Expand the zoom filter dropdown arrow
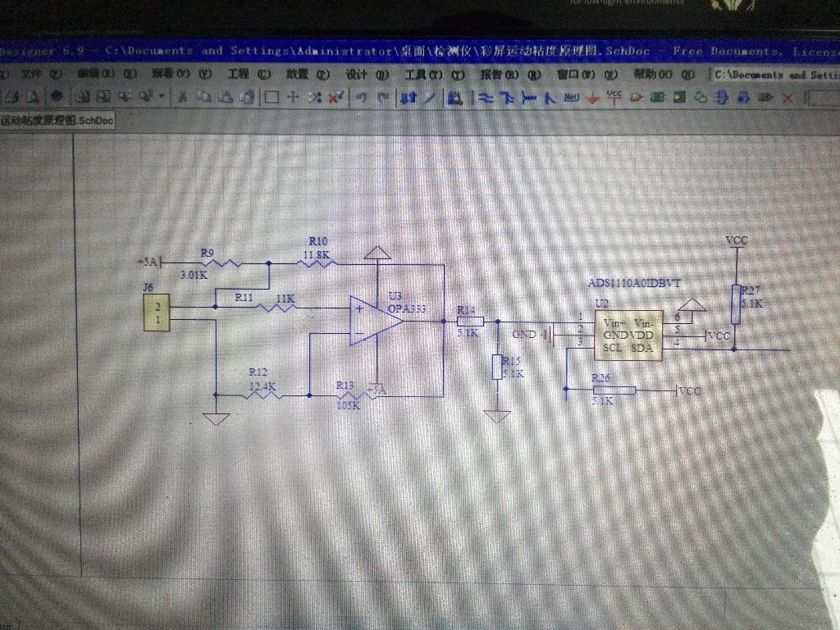 click(x=162, y=97)
